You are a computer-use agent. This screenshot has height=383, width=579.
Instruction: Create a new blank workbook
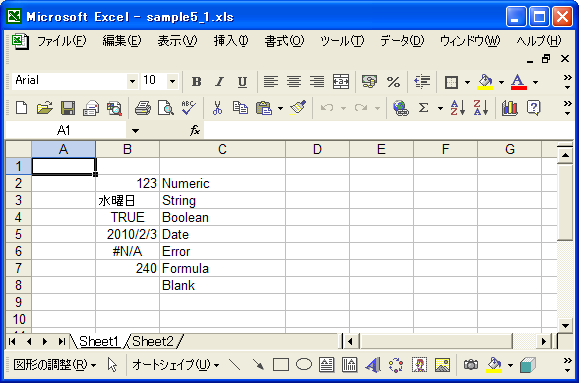point(21,108)
